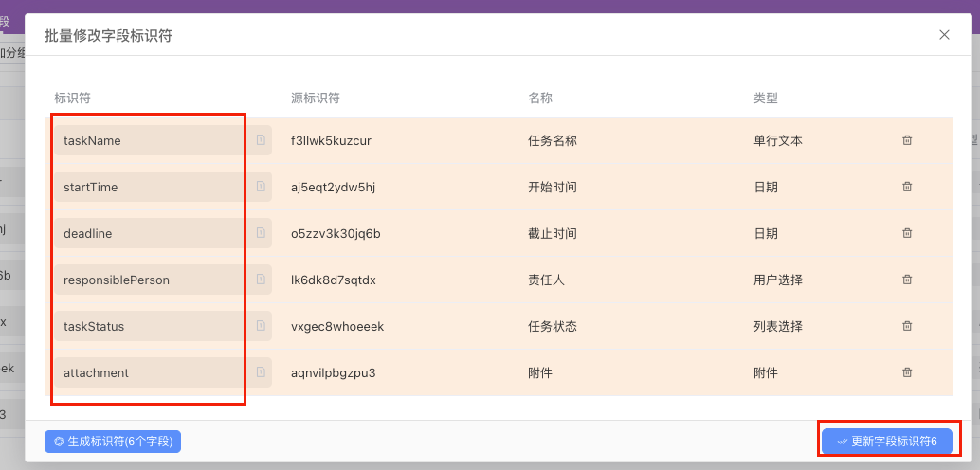Click document icon inside the startTime field
The height and width of the screenshot is (470, 980).
(261, 187)
